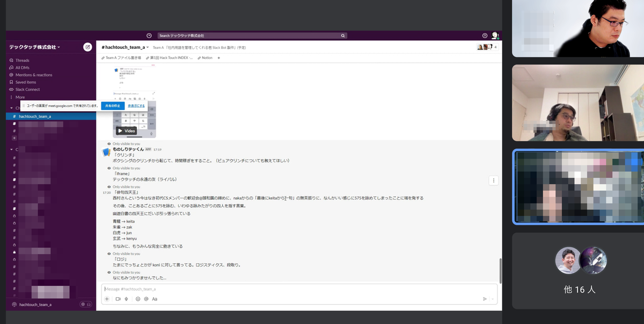Image resolution: width=644 pixels, height=324 pixels.
Task: Click the attachments plus icon in the composer
Action: coord(107,299)
